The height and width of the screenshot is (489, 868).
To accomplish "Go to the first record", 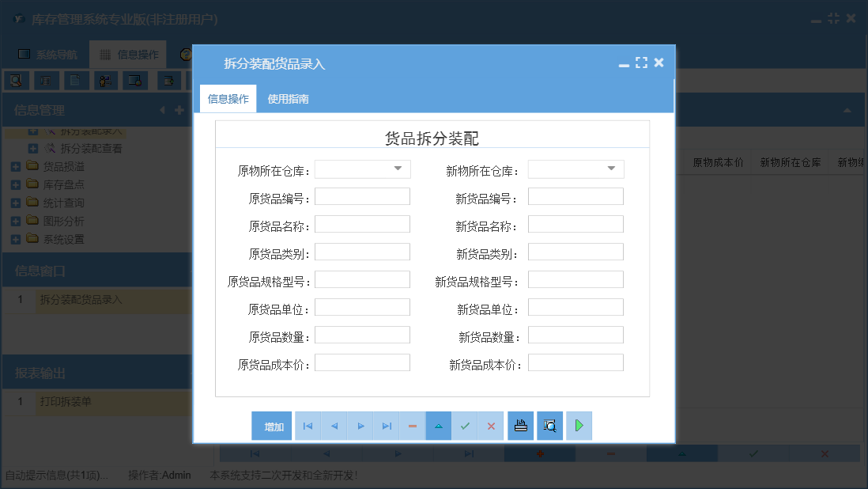I will (308, 426).
